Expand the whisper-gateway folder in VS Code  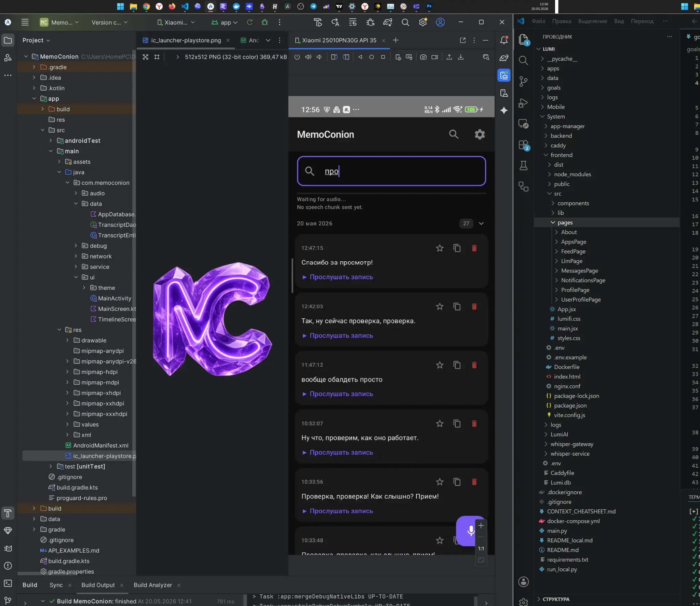pyautogui.click(x=546, y=444)
